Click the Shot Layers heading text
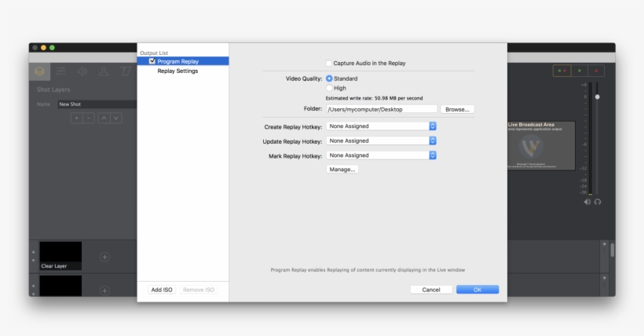 click(x=53, y=89)
